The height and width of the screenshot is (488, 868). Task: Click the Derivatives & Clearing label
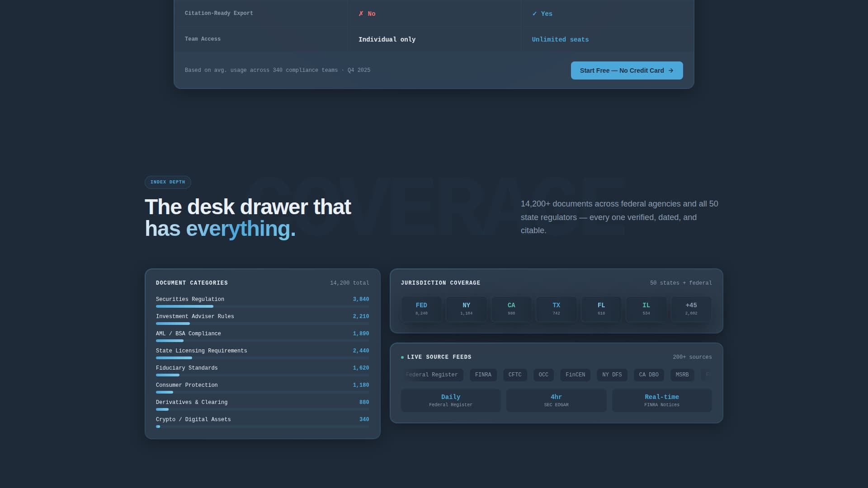click(192, 403)
